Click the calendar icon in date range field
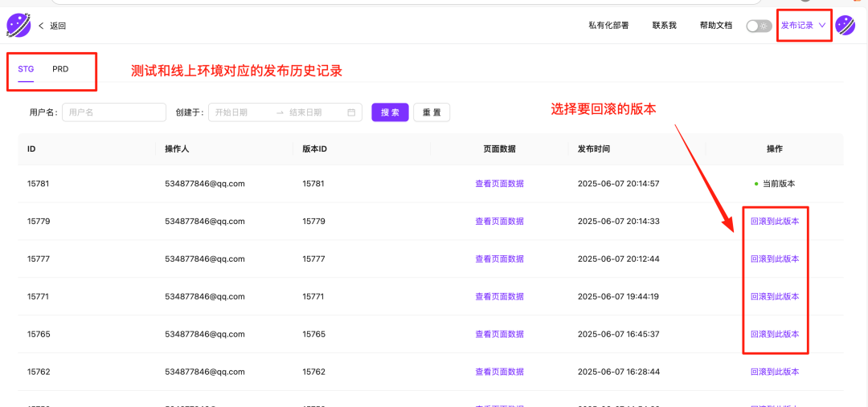Screen dimensions: 868x407 (351, 112)
